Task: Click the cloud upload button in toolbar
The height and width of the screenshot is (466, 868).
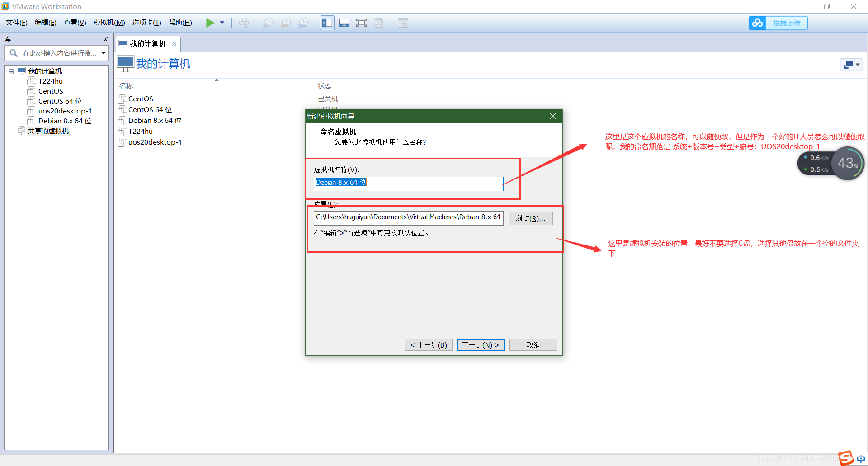Action: point(778,23)
